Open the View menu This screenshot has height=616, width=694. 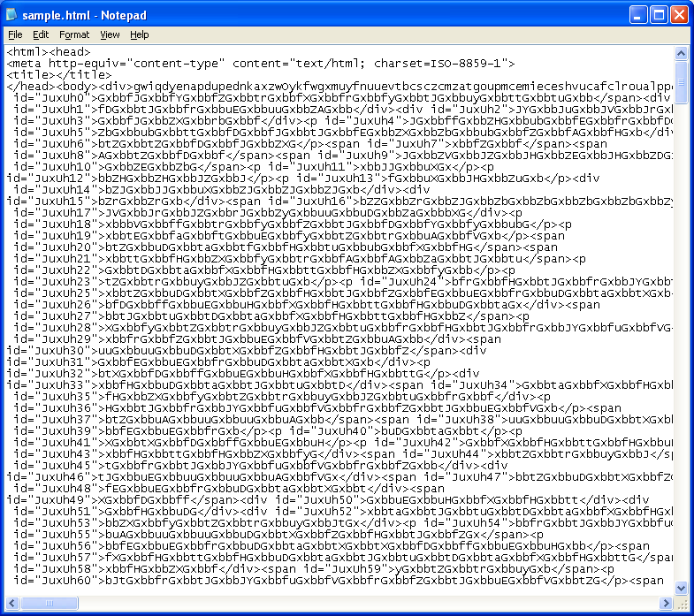(110, 34)
